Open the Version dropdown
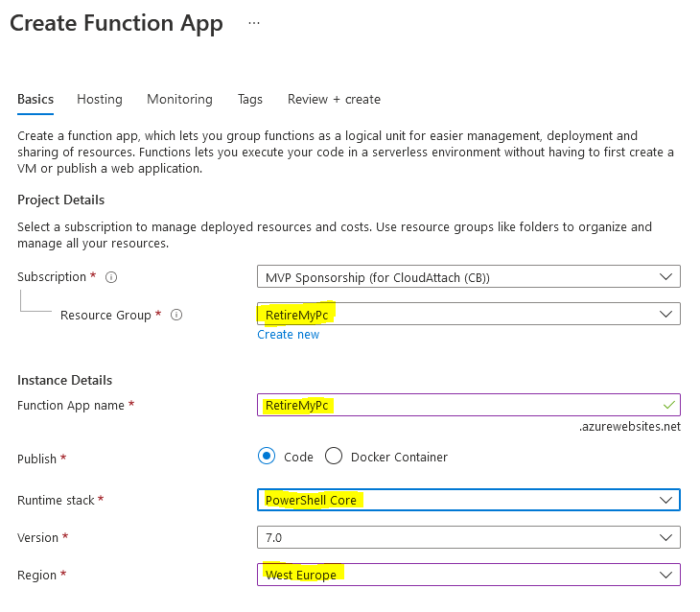The image size is (700, 612). click(468, 537)
